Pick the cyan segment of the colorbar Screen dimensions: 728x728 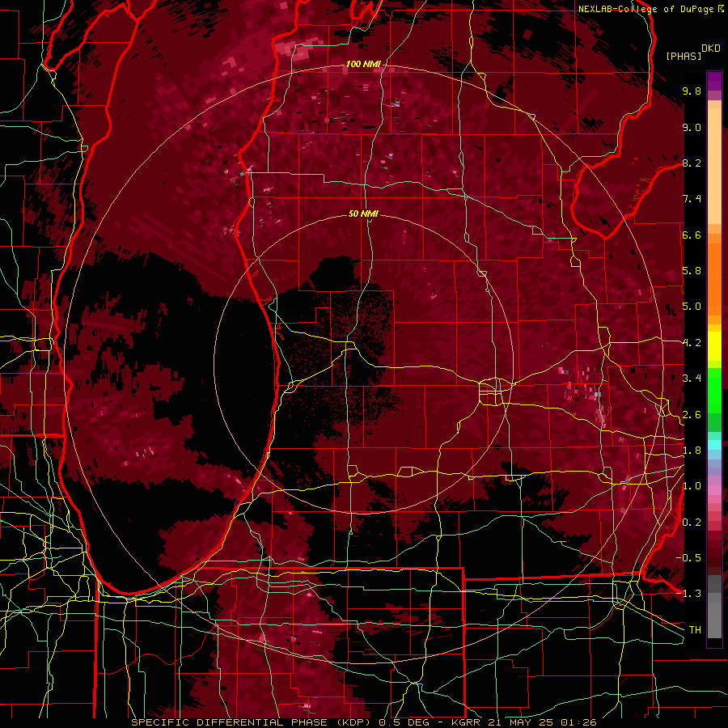click(x=714, y=445)
